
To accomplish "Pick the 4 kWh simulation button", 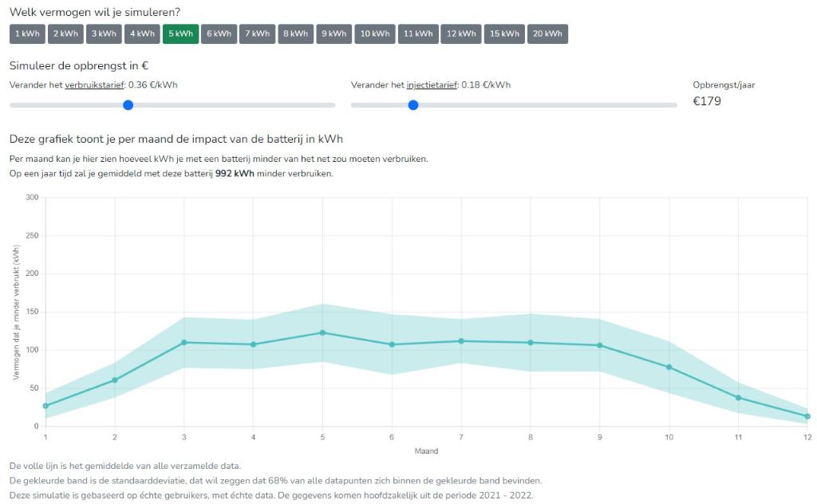I will coord(142,33).
